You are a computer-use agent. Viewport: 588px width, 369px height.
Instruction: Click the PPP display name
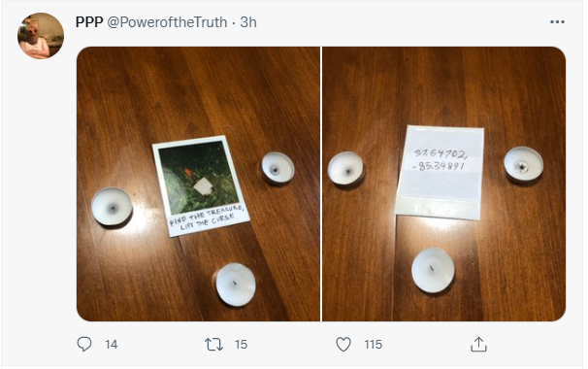[89, 22]
